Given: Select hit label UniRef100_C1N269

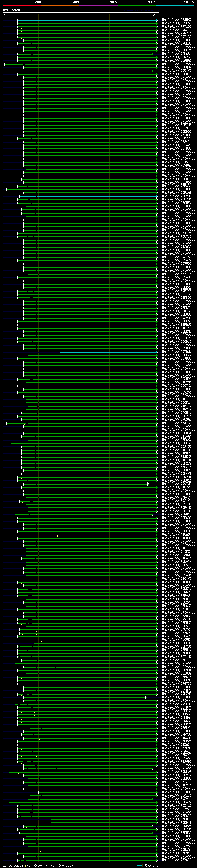Looking at the screenshot, I should (x=176, y=57).
